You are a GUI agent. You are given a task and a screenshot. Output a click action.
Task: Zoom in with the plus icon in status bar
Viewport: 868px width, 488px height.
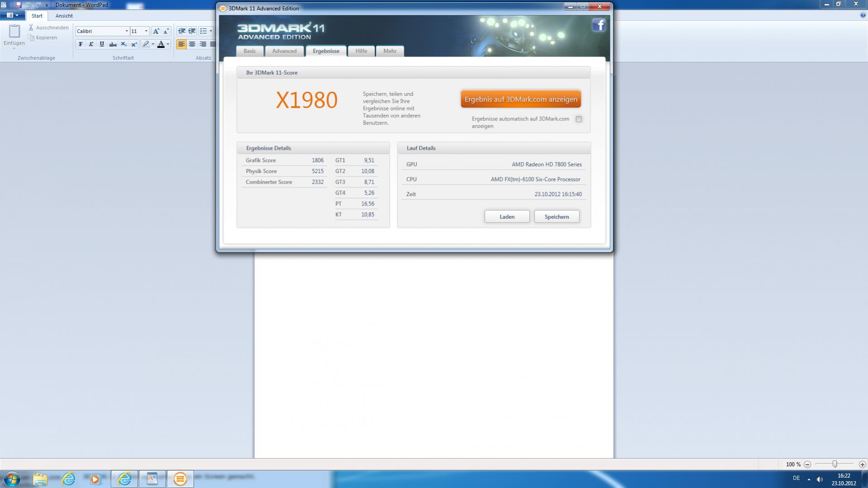pos(862,464)
